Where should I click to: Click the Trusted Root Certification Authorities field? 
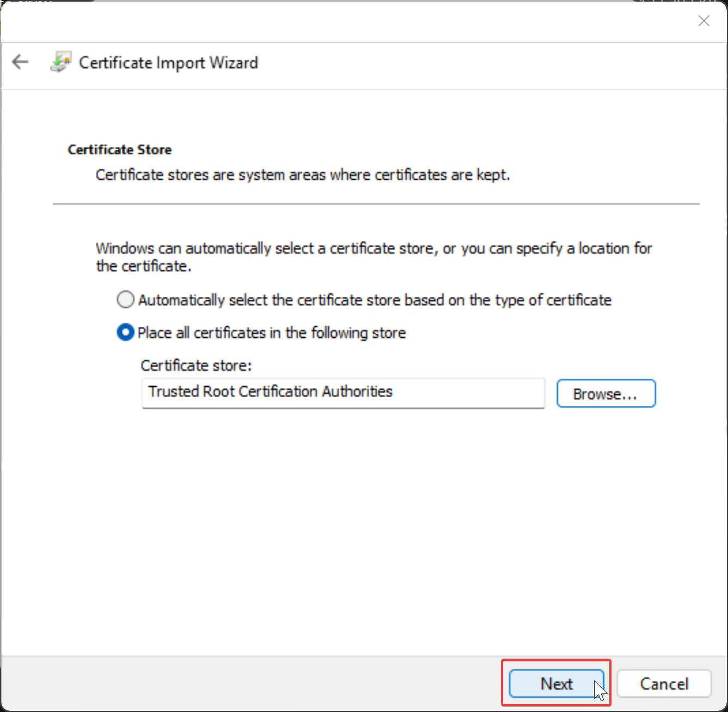pos(343,392)
